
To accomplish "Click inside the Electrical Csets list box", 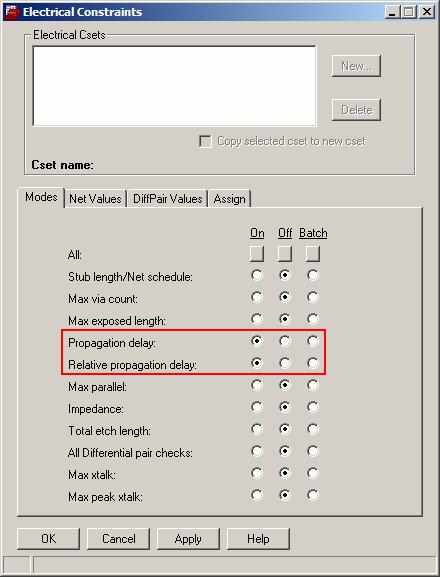I will point(174,86).
